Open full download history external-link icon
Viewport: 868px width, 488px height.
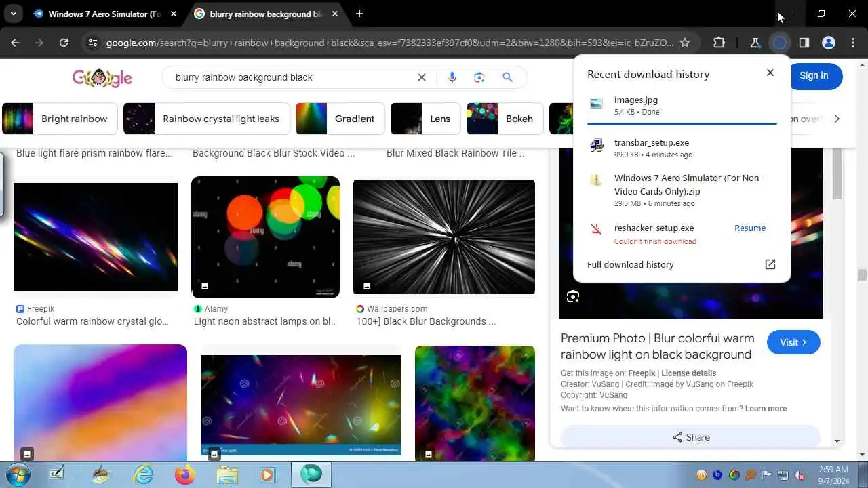coord(770,264)
